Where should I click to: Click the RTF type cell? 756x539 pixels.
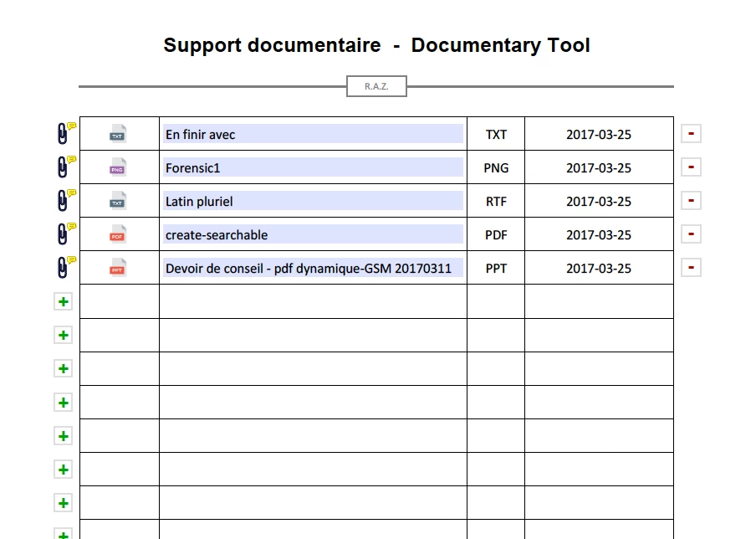(x=496, y=201)
